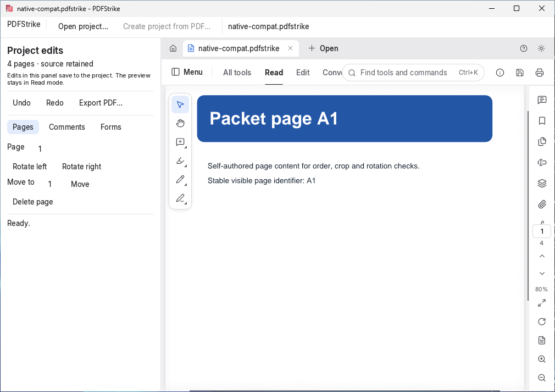The image size is (555, 392).
Task: Open the copy pages panel icon
Action: pyautogui.click(x=542, y=142)
